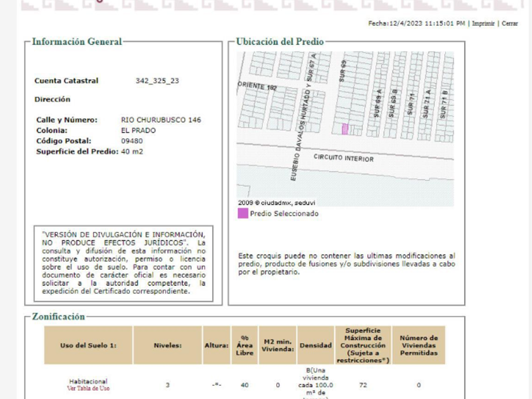The image size is (532, 399).
Task: Click the % Área Libre column header
Action: pos(244,345)
